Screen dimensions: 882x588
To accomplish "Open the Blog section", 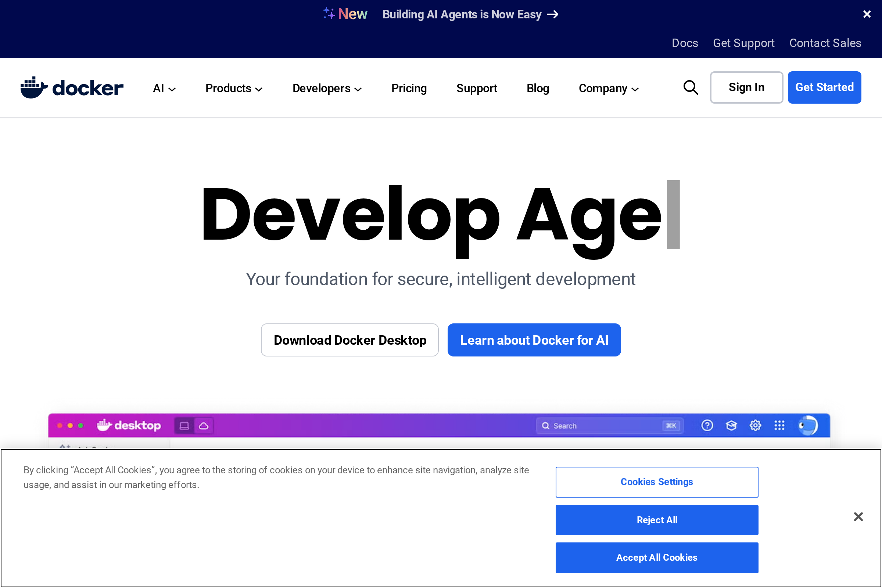I will 538,89.
